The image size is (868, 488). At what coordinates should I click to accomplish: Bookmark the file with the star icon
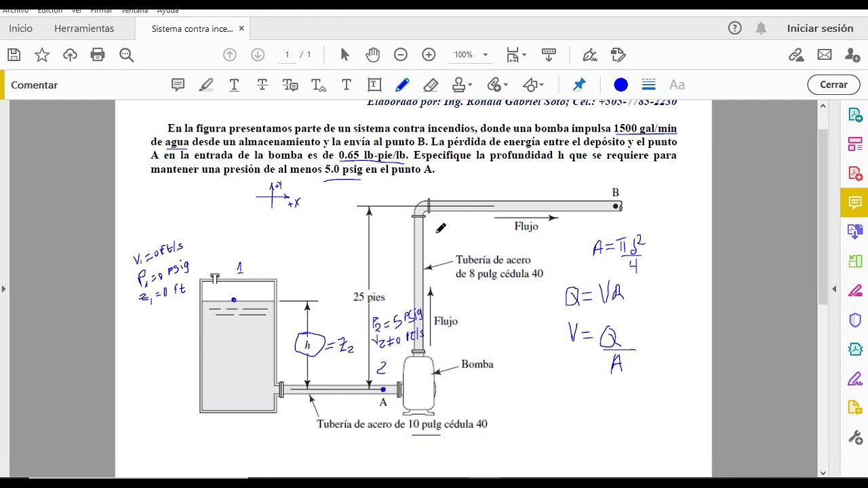coord(42,55)
